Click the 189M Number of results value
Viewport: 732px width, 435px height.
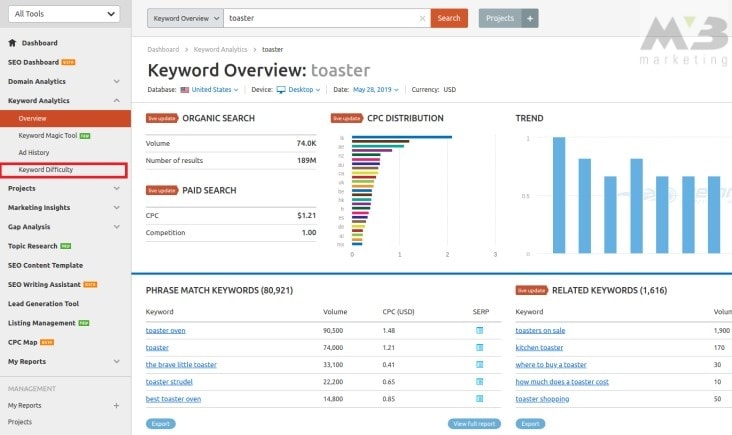tap(306, 161)
